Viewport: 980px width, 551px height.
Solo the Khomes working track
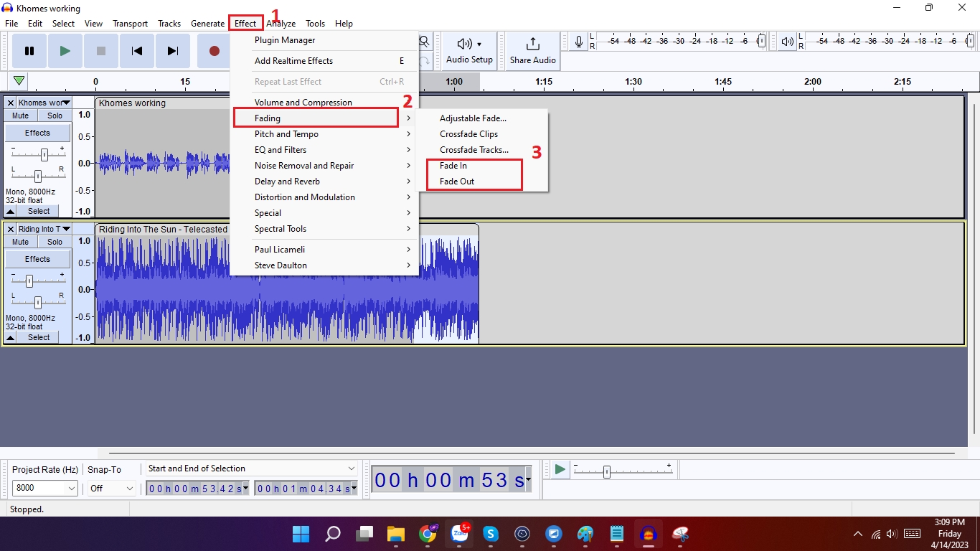coord(55,116)
